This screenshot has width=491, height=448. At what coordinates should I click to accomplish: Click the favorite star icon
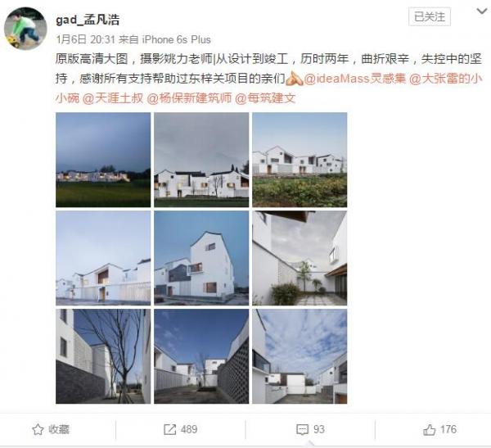tap(38, 429)
